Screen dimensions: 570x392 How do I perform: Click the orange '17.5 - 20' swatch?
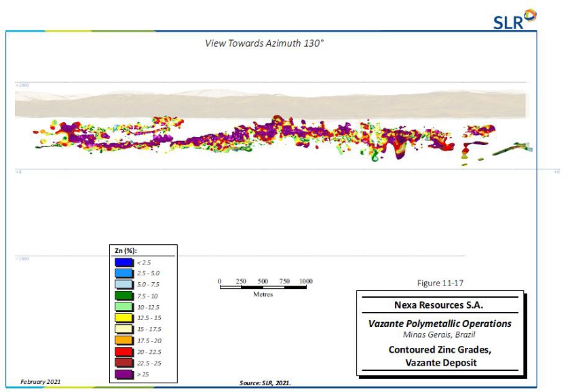123,340
